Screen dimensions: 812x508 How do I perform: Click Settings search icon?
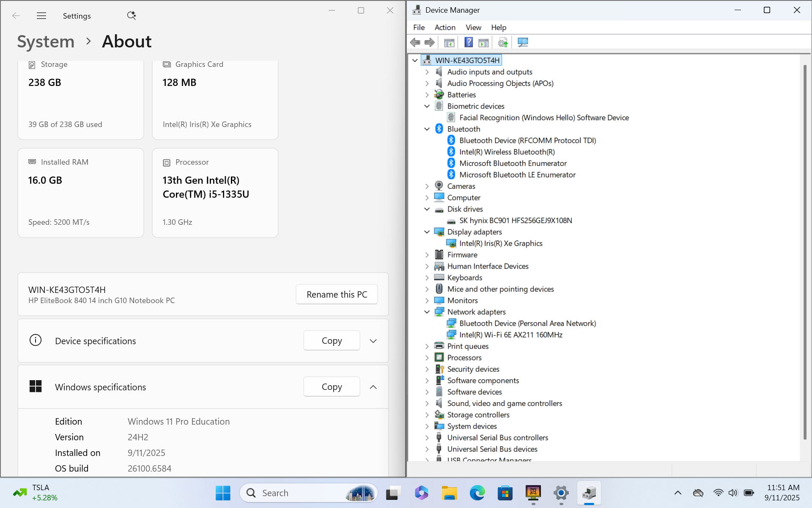tap(132, 16)
